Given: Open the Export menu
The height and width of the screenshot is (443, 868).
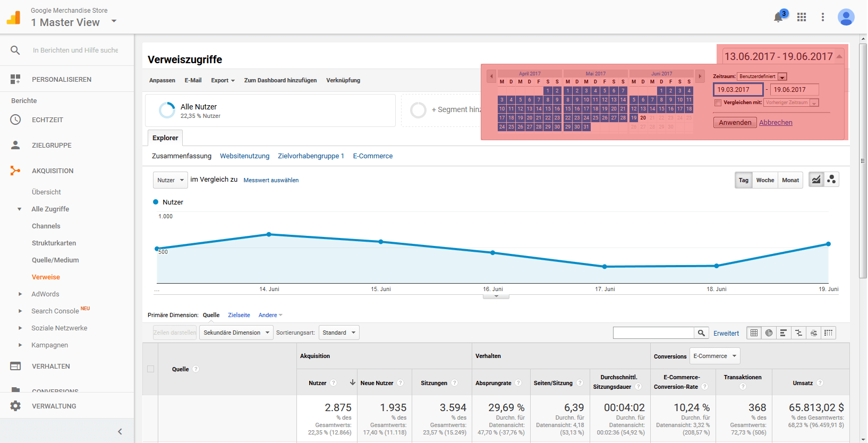Looking at the screenshot, I should click(x=222, y=80).
